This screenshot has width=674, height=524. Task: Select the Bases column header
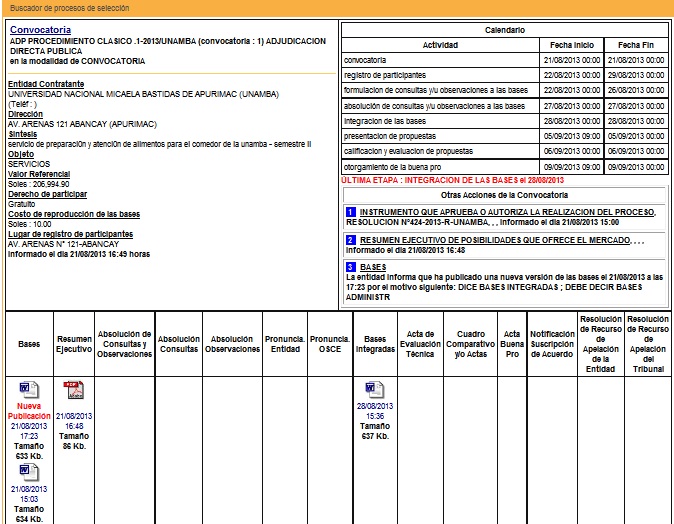(x=29, y=344)
